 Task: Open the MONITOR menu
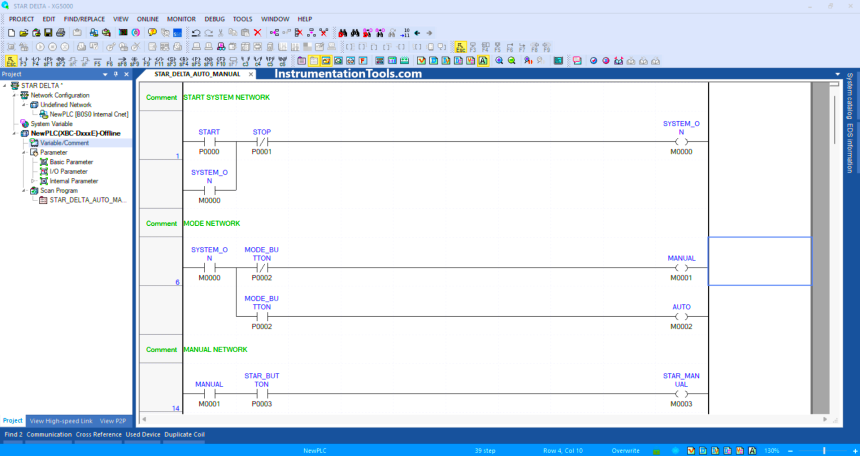pyautogui.click(x=182, y=19)
